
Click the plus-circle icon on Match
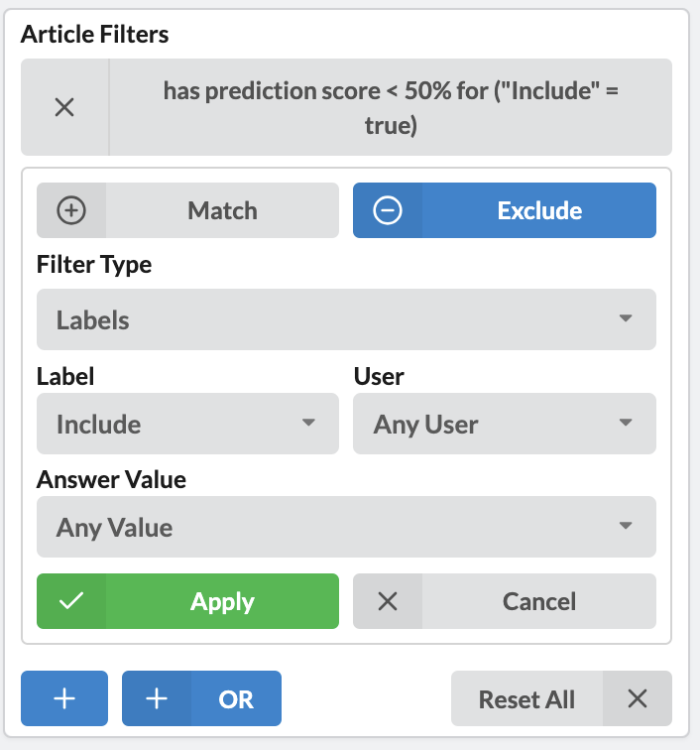71,210
